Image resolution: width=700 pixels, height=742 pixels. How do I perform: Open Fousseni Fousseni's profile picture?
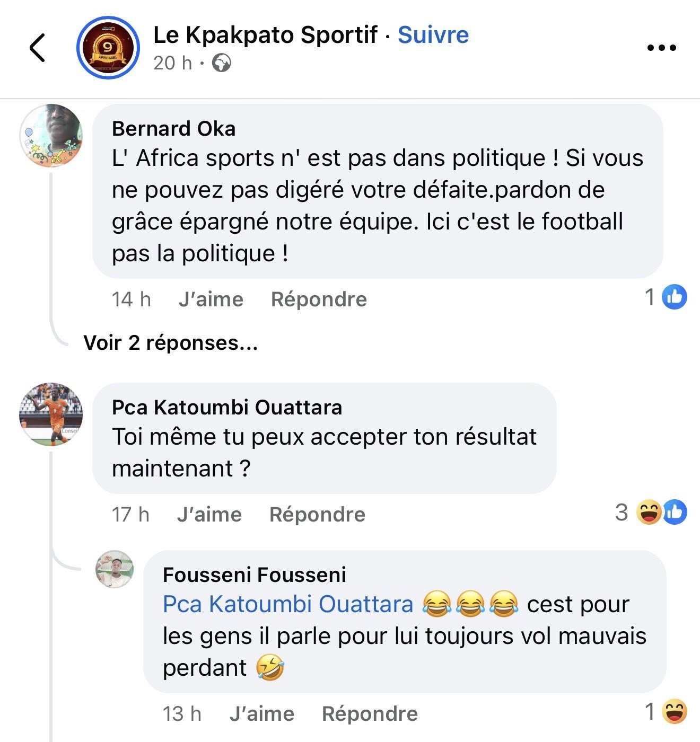pos(115,569)
